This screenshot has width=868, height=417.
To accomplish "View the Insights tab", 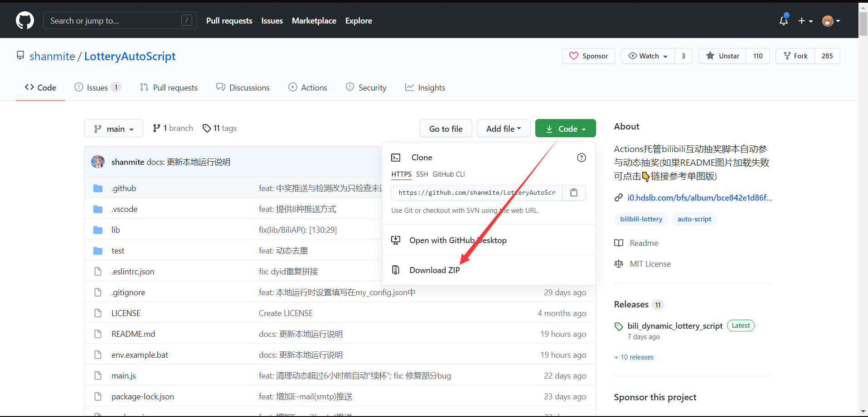I will 425,87.
